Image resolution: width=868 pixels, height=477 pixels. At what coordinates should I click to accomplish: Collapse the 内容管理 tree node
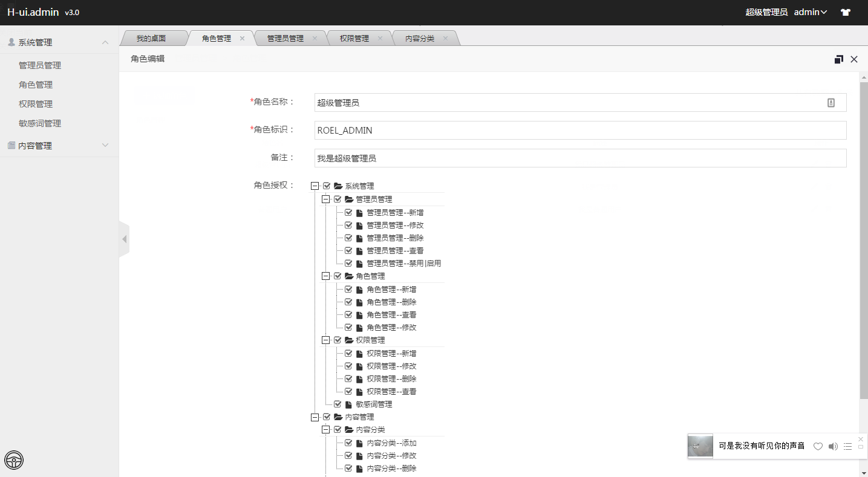pyautogui.click(x=315, y=417)
